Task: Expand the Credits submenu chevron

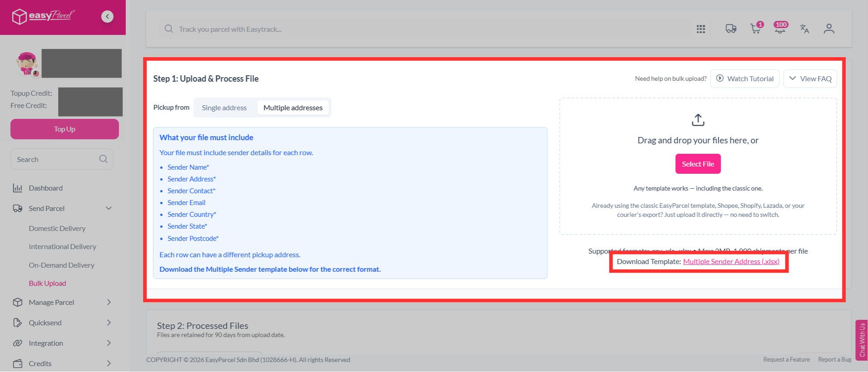Action: point(109,363)
